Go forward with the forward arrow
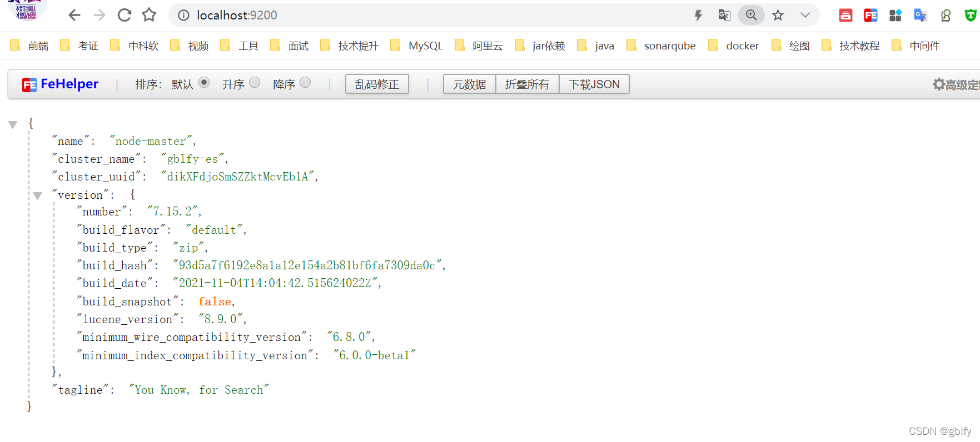 (x=100, y=15)
